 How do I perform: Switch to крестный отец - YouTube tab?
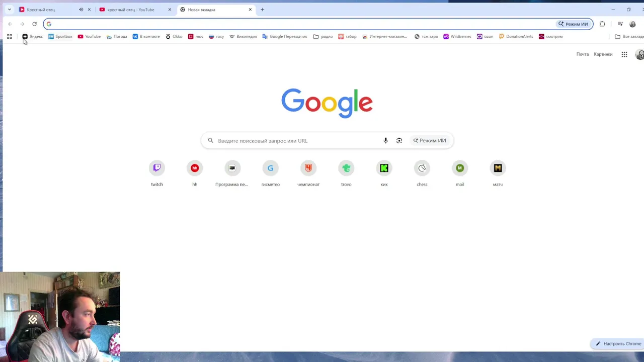pos(131,10)
